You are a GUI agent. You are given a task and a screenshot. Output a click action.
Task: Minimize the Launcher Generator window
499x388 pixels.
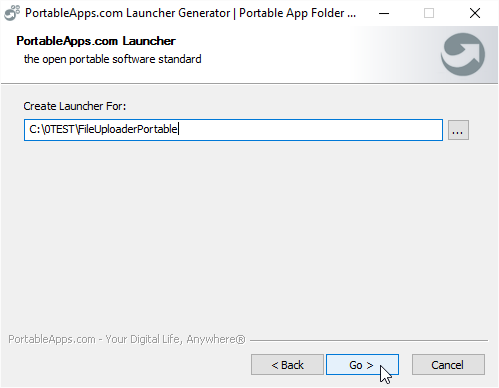tap(384, 13)
